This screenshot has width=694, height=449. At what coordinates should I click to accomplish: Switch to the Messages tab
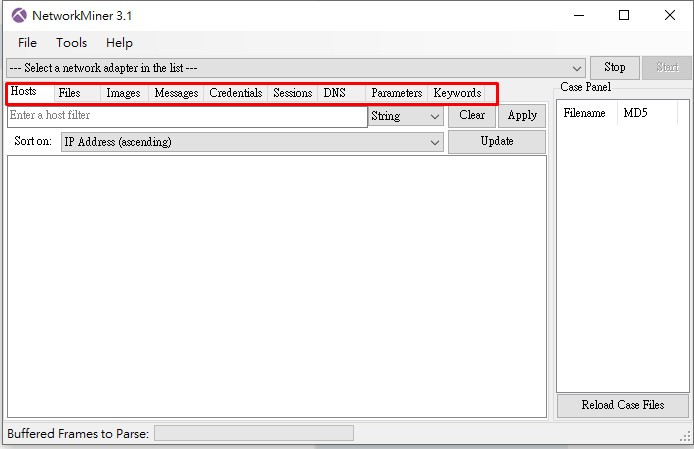click(176, 93)
